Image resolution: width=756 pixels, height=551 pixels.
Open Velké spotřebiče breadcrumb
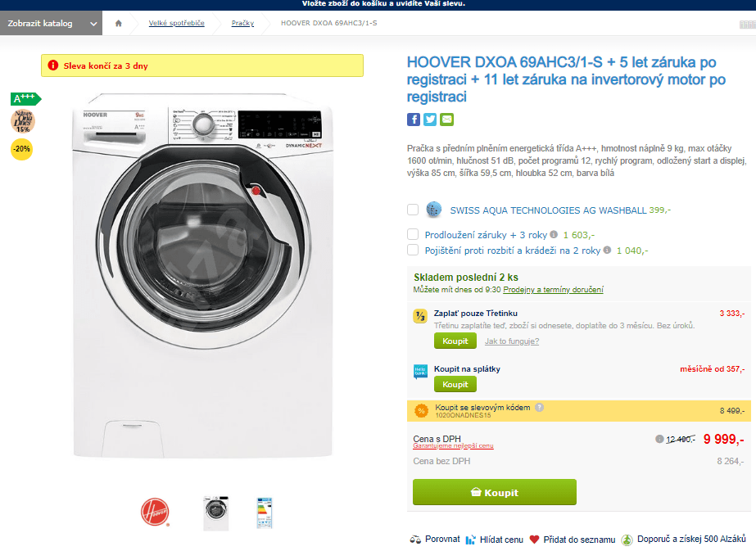[x=176, y=23]
